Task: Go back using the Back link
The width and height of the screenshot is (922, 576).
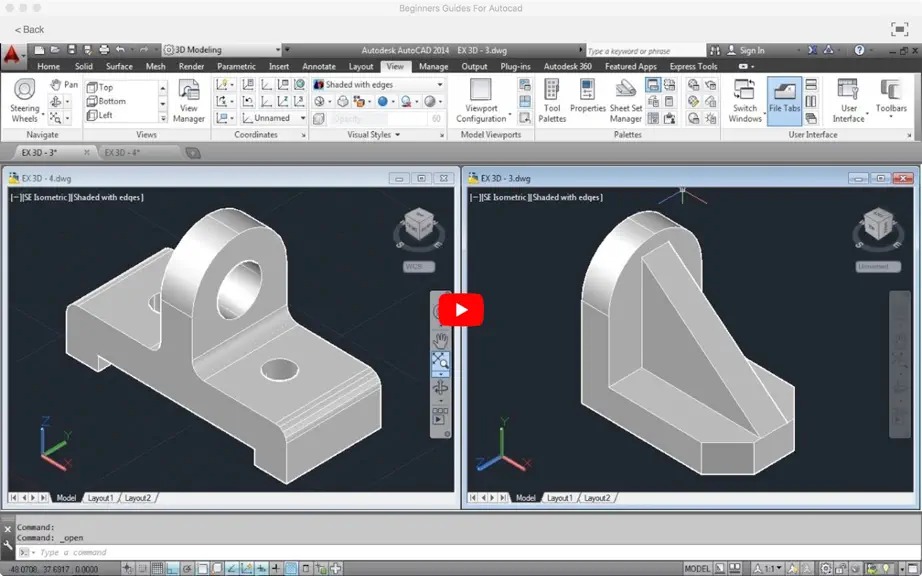Action: click(x=29, y=29)
